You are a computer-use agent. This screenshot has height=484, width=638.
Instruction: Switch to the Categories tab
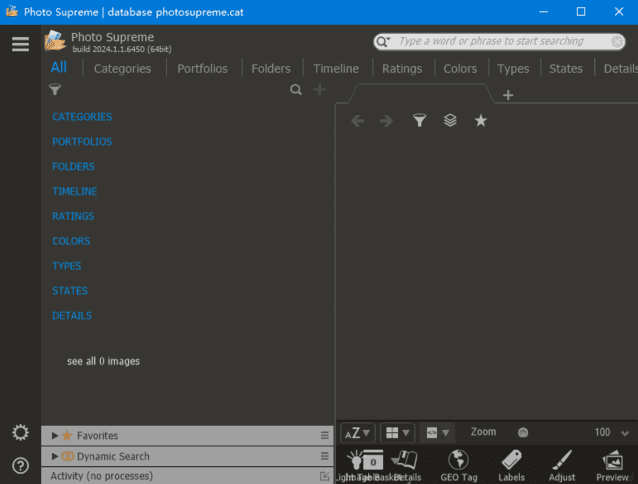tap(122, 68)
